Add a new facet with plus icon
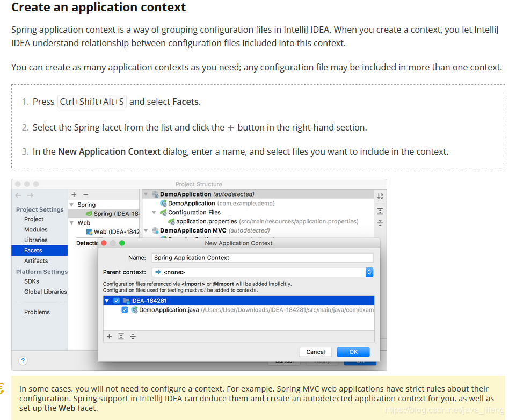Viewport: 509px width, 420px height. point(74,194)
